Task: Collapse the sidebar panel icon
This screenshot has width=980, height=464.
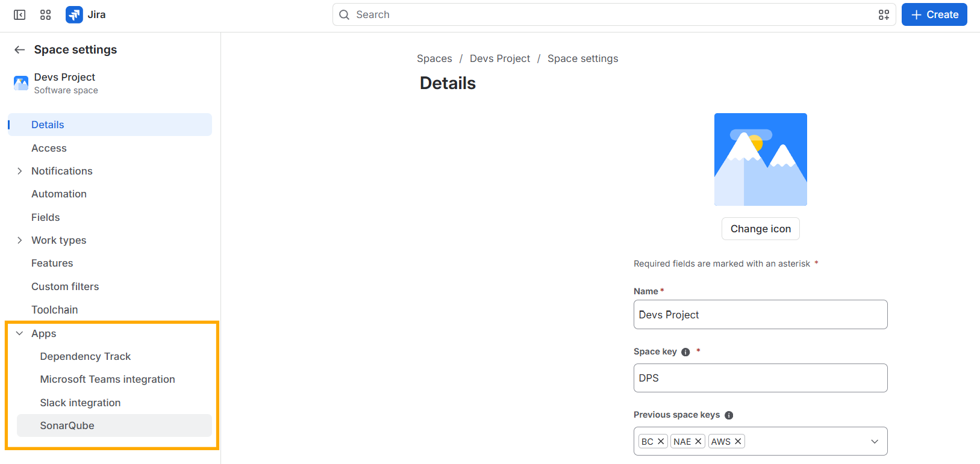Action: tap(19, 14)
